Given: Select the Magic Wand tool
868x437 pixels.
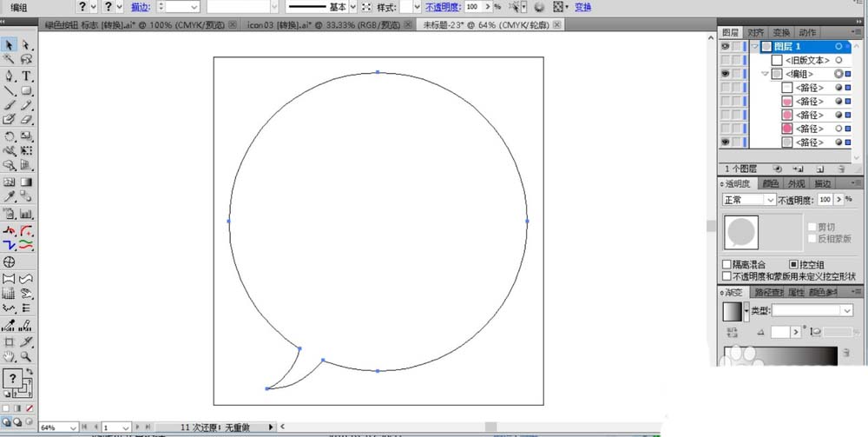Looking at the screenshot, I should pyautogui.click(x=10, y=59).
